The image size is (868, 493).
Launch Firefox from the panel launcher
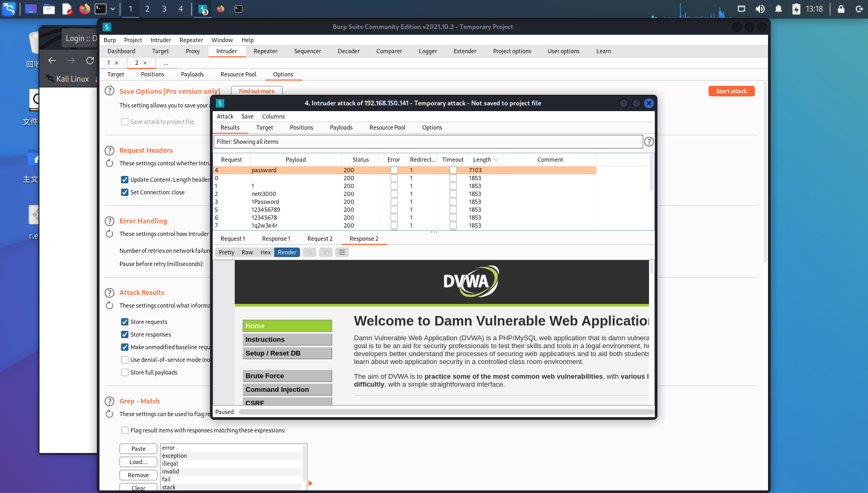tap(84, 9)
